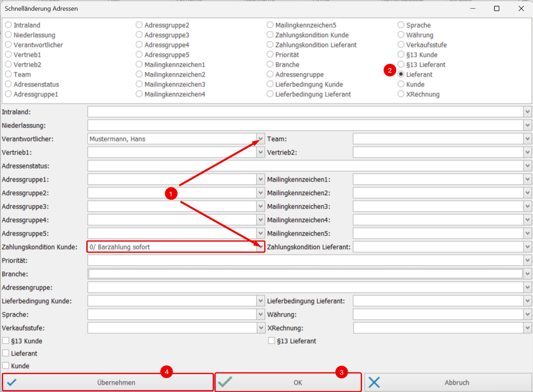Viewport: 533px width, 392px height.
Task: Open the Verantwortlicher dropdown arrow
Action: pos(261,139)
